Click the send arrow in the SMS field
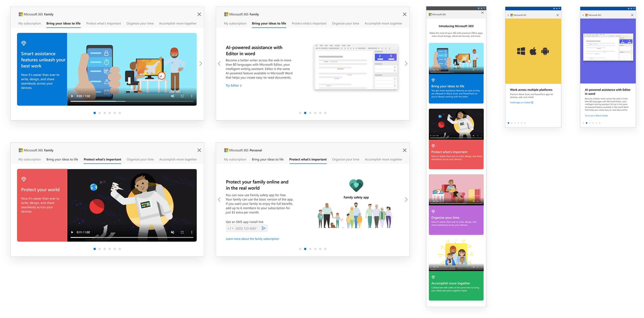644x318 pixels. point(264,228)
